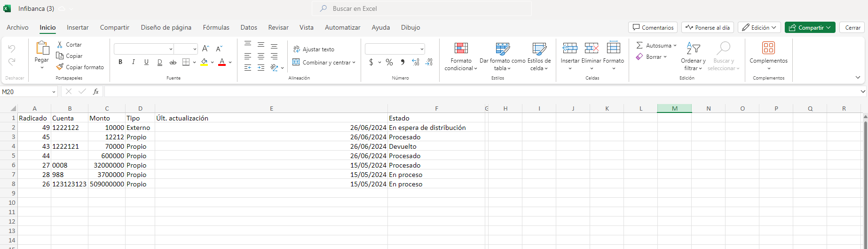Increase the indent
The height and width of the screenshot is (249, 868).
(261, 68)
